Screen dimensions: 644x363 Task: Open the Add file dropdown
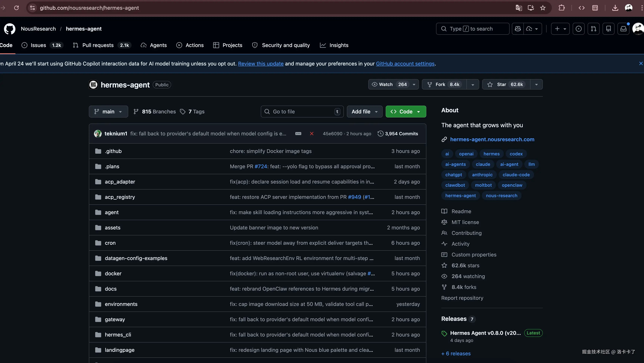(x=364, y=112)
